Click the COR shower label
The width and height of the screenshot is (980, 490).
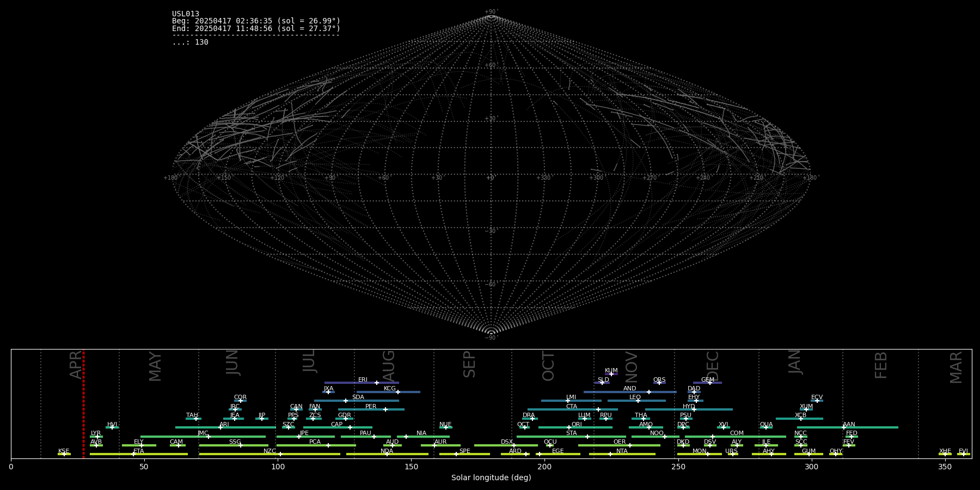point(240,397)
